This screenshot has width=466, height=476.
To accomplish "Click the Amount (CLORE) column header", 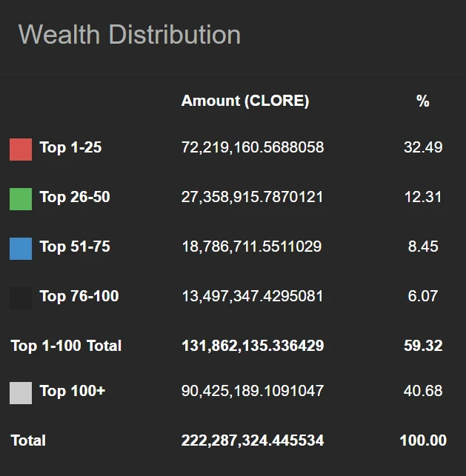I will 245,101.
